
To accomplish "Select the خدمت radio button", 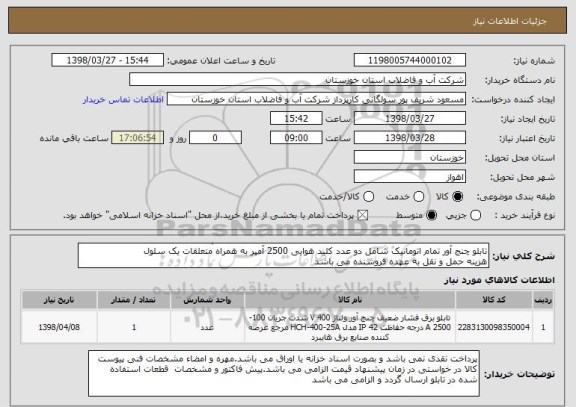I will pyautogui.click(x=419, y=197).
